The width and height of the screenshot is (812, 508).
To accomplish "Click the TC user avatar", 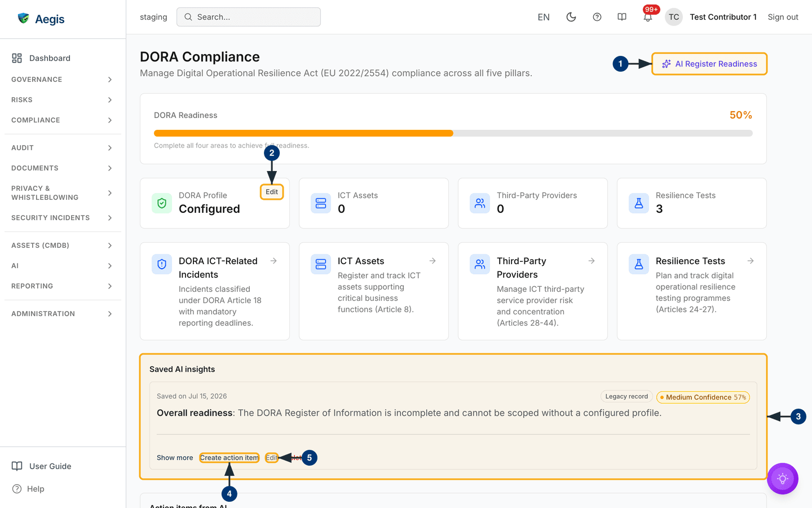I will point(674,17).
